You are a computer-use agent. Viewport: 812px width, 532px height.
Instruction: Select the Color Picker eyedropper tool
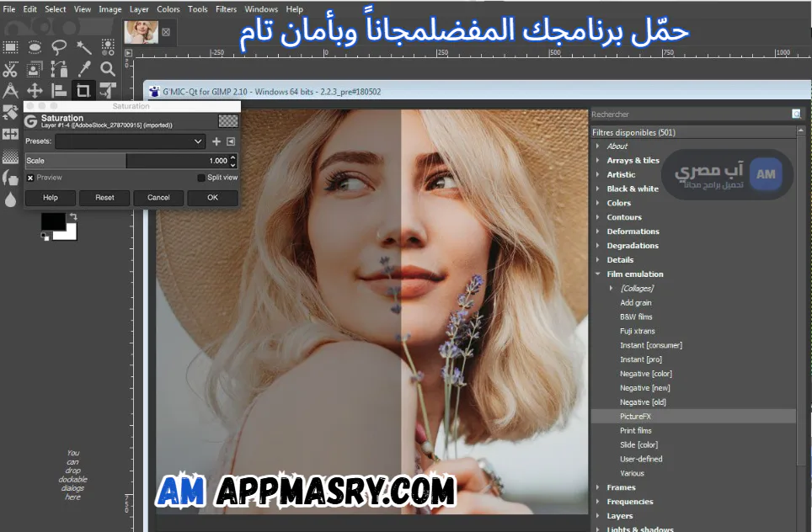83,69
